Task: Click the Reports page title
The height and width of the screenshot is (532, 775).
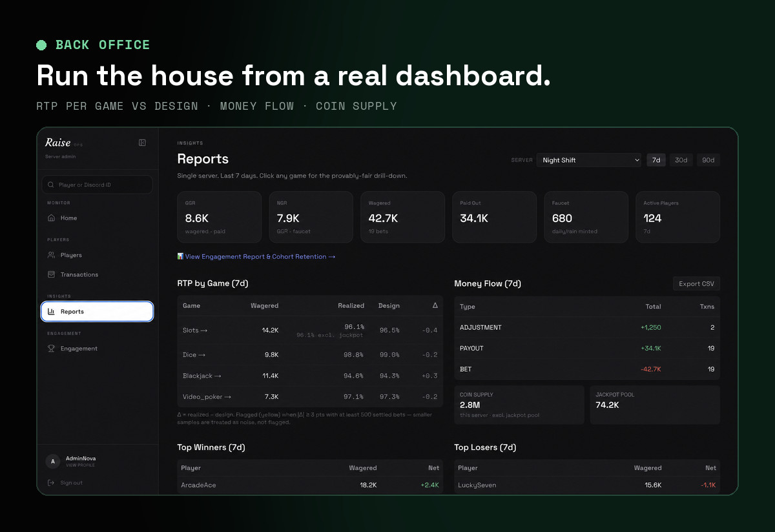Action: [x=203, y=159]
